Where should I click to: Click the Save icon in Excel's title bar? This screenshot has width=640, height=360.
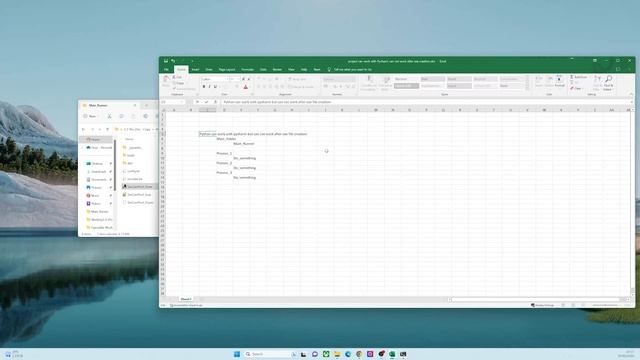(166, 61)
